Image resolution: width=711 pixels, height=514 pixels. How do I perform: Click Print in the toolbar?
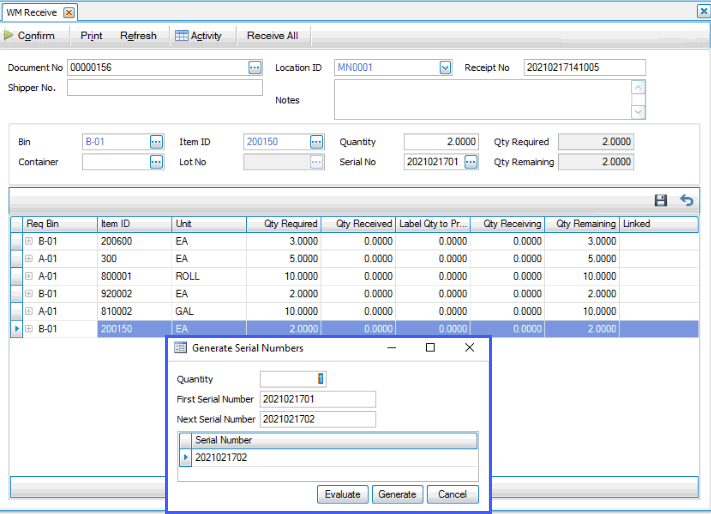coord(91,36)
